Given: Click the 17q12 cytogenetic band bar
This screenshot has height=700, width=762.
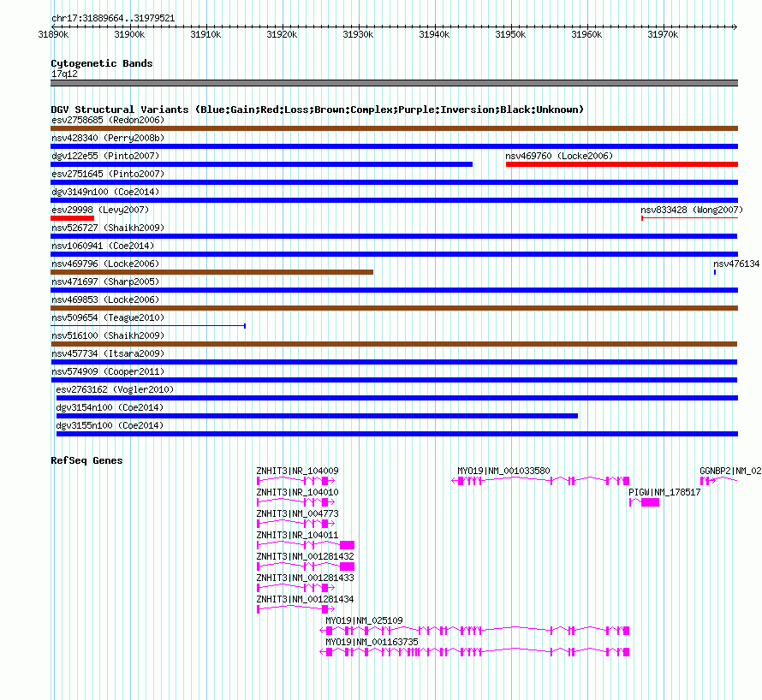Looking at the screenshot, I should coord(394,83).
